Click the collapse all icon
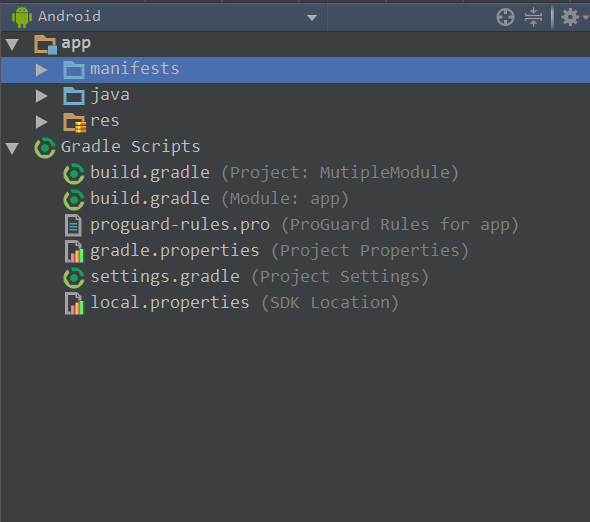Image resolution: width=590 pixels, height=522 pixels. tap(533, 17)
